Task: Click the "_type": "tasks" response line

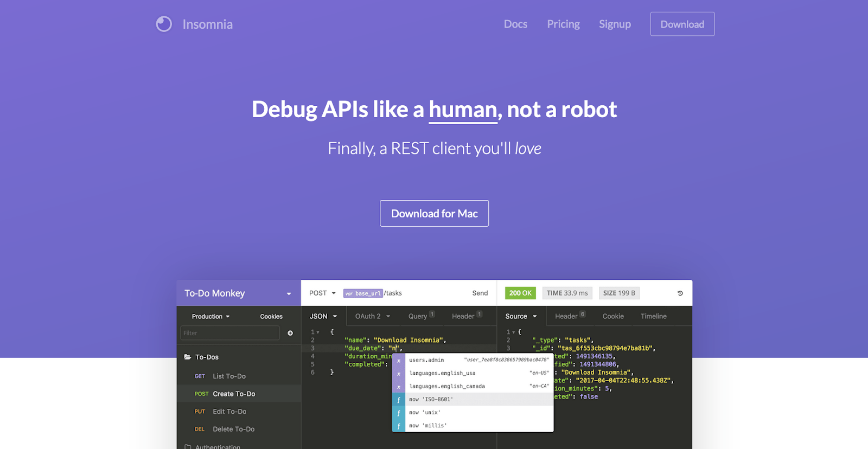Action: tap(563, 340)
